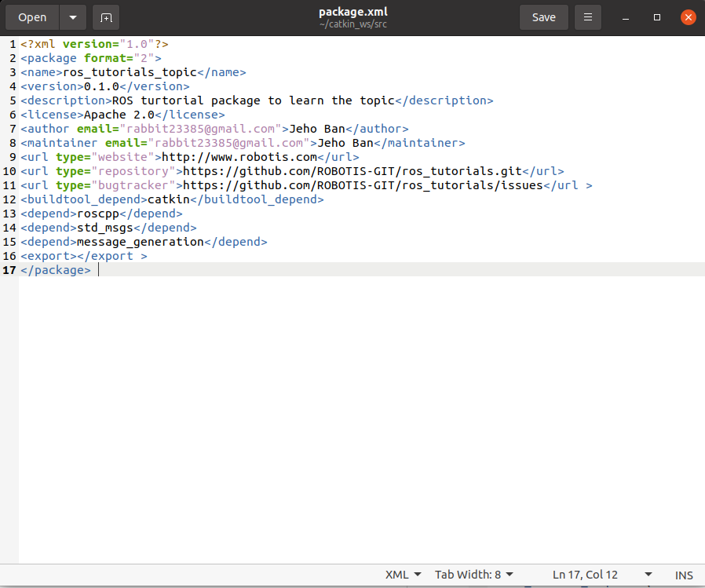Click the license text Apache 2.0
The image size is (705, 588).
(119, 115)
